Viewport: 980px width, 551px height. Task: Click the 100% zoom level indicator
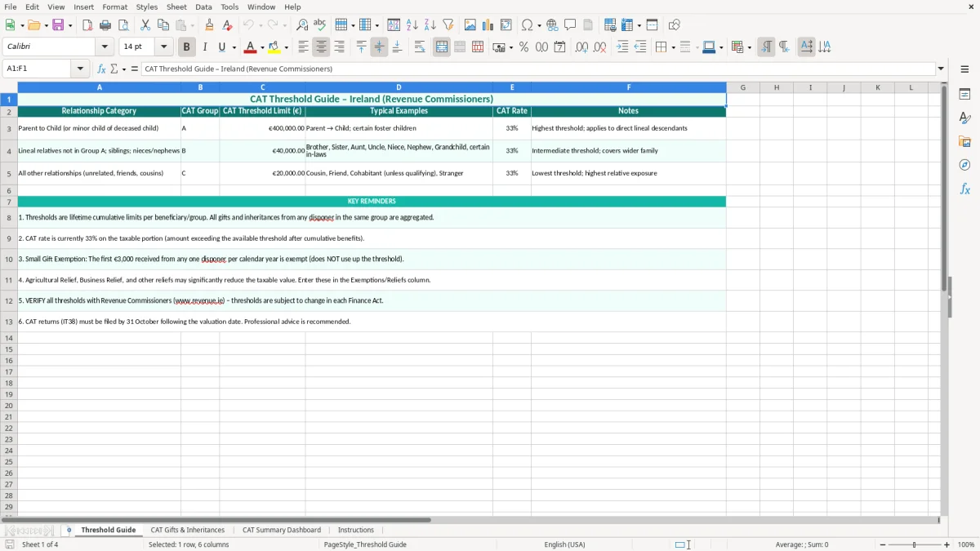(x=965, y=544)
